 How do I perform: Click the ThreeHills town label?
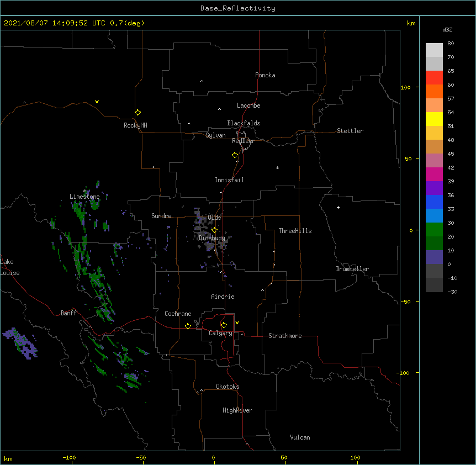[295, 231]
